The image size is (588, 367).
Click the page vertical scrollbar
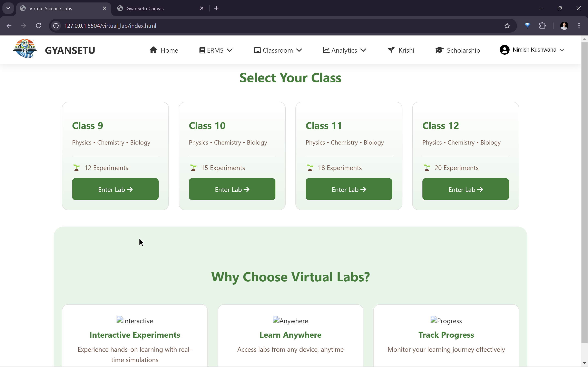pyautogui.click(x=584, y=192)
